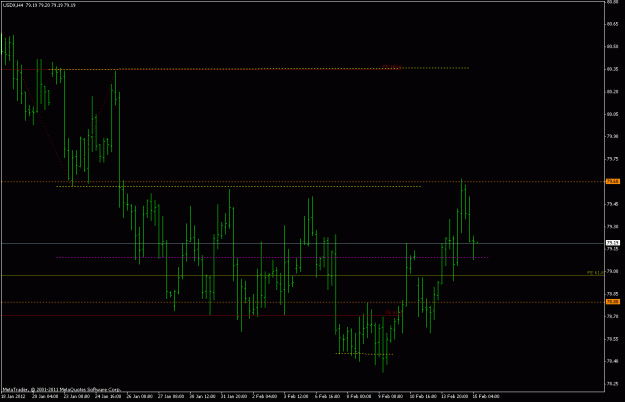Select the orange 79.60 price level tag
625x402 pixels.
613,182
